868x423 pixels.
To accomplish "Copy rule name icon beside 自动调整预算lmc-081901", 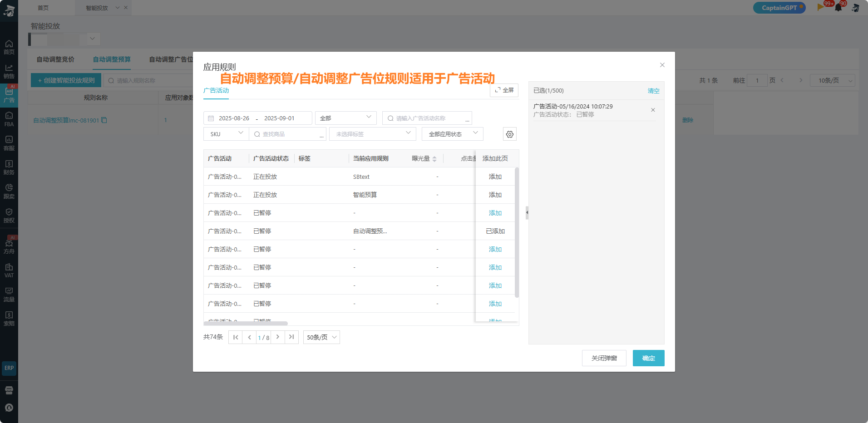I will (x=104, y=120).
